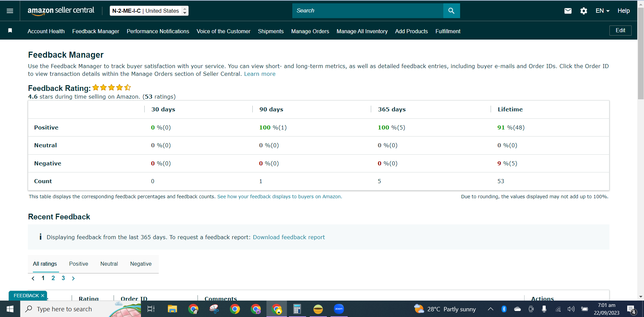Open 'See how your feedback displays to buyers' link
The image size is (644, 317).
pos(280,197)
